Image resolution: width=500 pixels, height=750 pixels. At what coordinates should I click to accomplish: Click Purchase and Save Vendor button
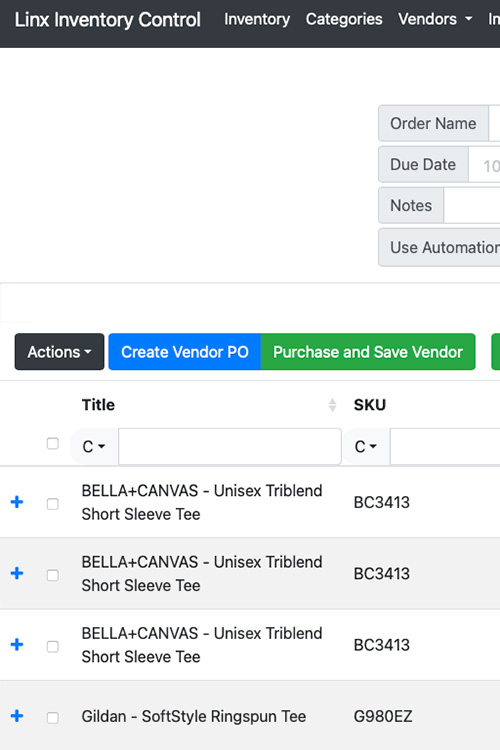pyautogui.click(x=368, y=352)
